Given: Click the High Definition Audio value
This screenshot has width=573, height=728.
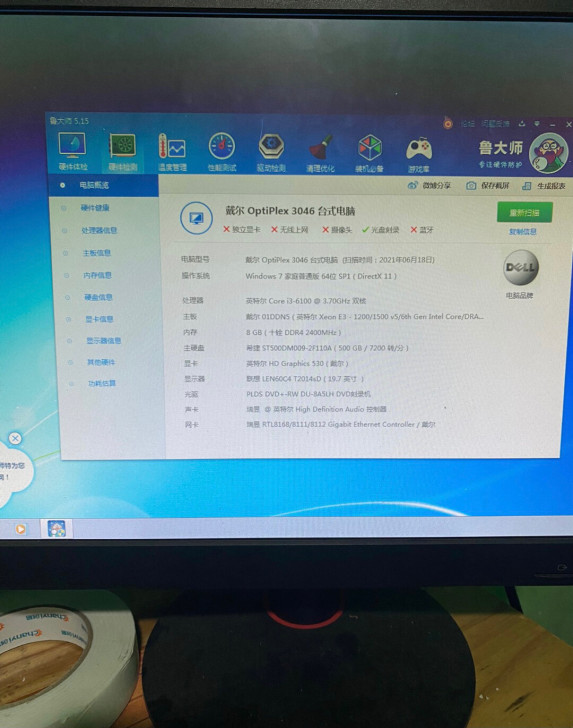Looking at the screenshot, I should click(316, 409).
